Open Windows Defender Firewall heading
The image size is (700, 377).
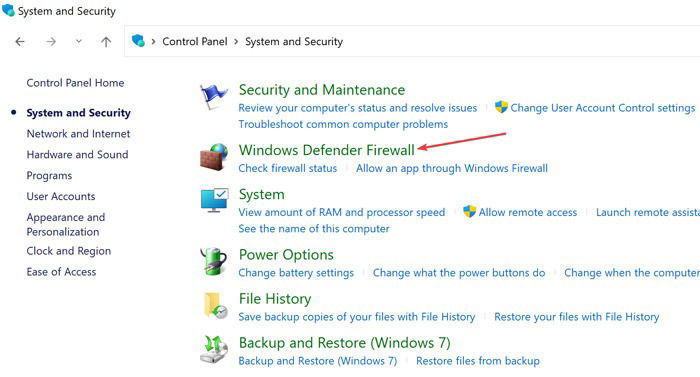[327, 150]
